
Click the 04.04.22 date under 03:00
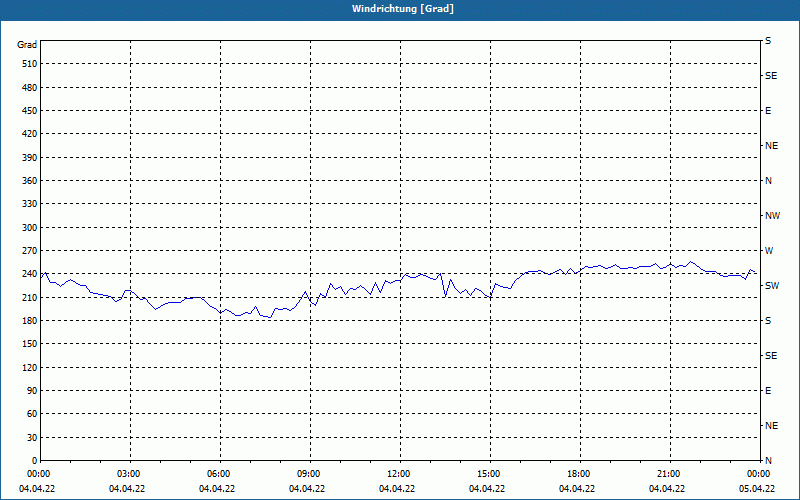point(127,489)
